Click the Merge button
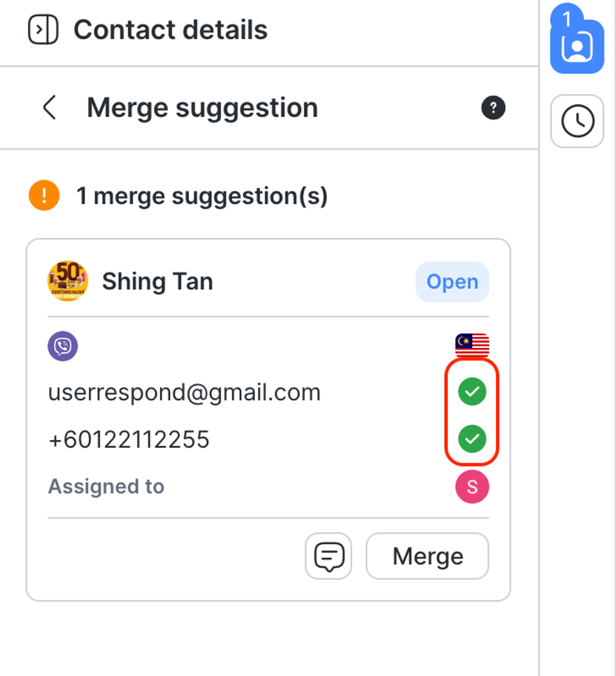 coord(428,556)
